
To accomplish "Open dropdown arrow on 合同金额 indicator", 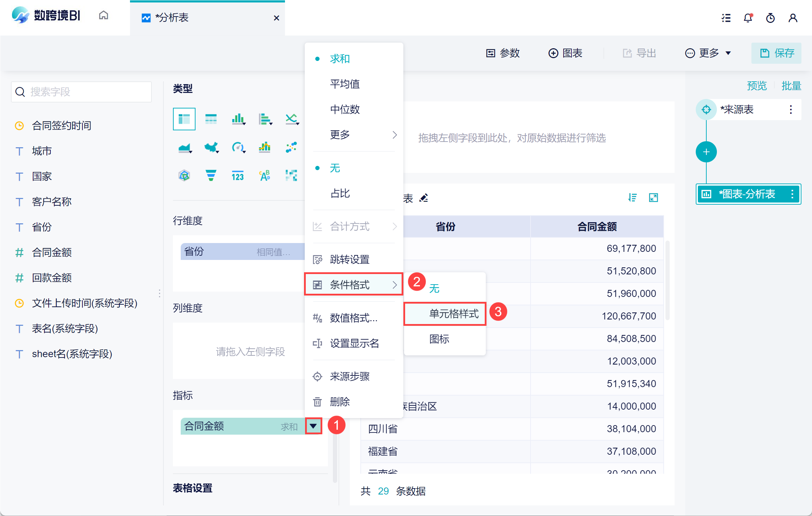I will 313,426.
